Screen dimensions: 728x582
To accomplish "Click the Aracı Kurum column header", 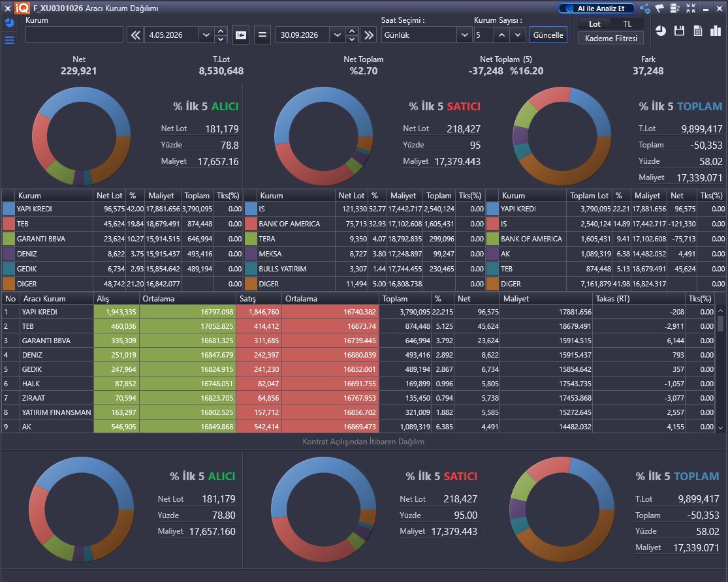I will coord(57,299).
